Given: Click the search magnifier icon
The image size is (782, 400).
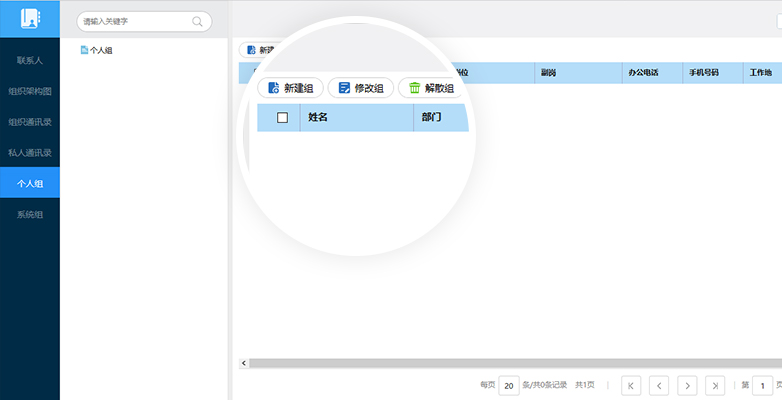Looking at the screenshot, I should [196, 21].
